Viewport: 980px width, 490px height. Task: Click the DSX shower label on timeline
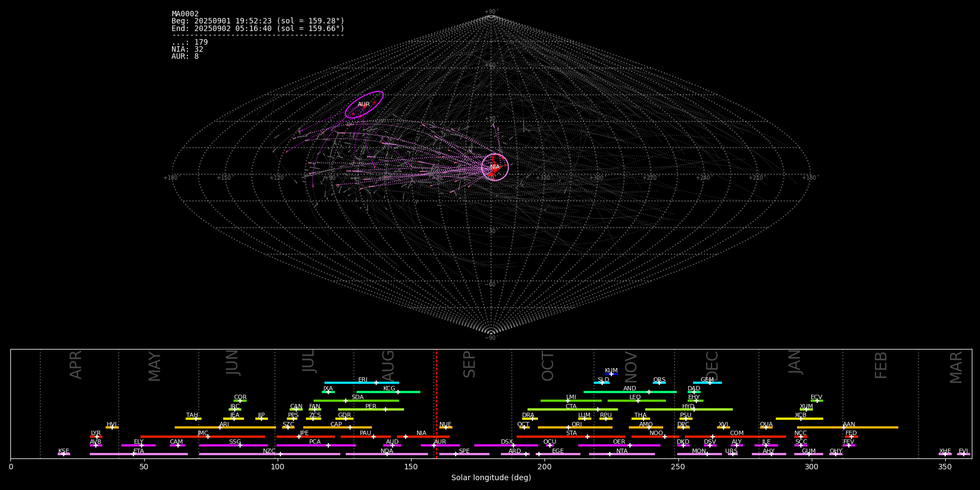click(507, 442)
